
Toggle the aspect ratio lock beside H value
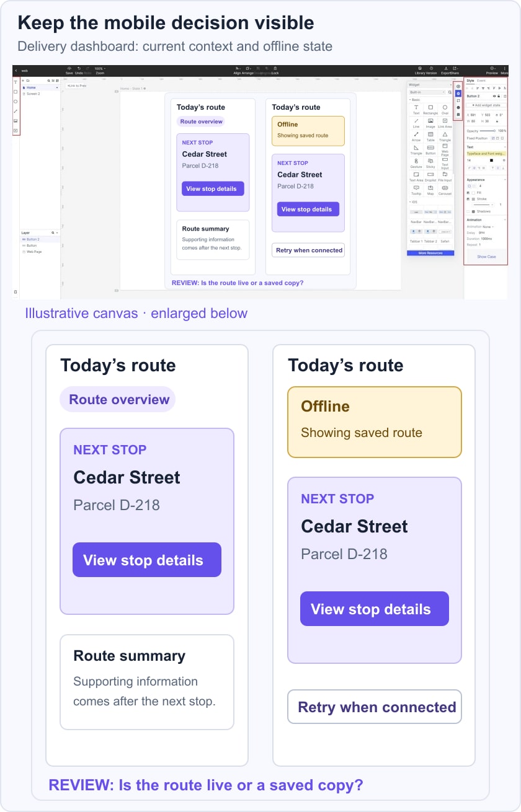click(497, 121)
